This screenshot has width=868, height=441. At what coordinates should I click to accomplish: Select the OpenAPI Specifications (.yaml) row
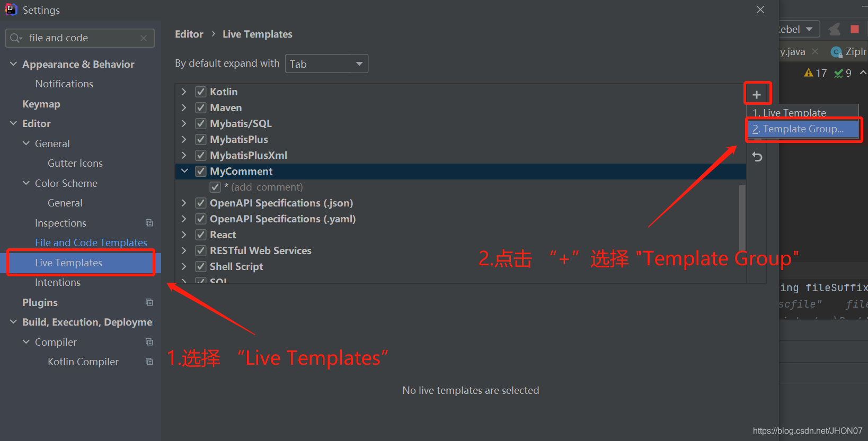tap(460, 219)
